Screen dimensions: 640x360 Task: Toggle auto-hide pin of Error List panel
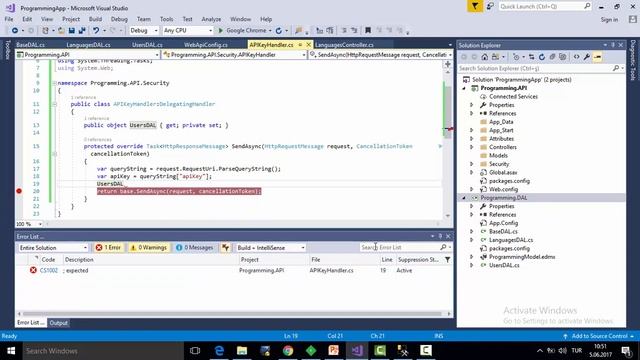440,236
